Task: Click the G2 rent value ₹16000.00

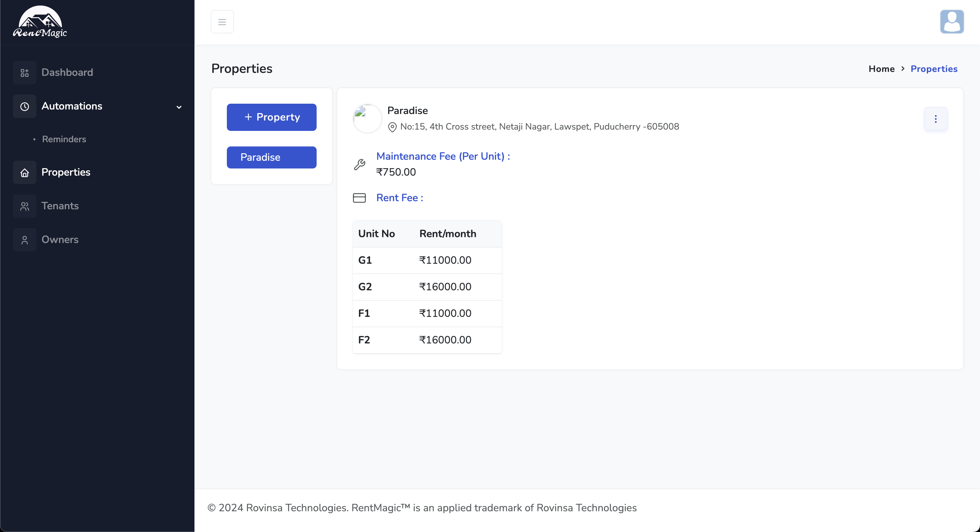Action: (445, 287)
